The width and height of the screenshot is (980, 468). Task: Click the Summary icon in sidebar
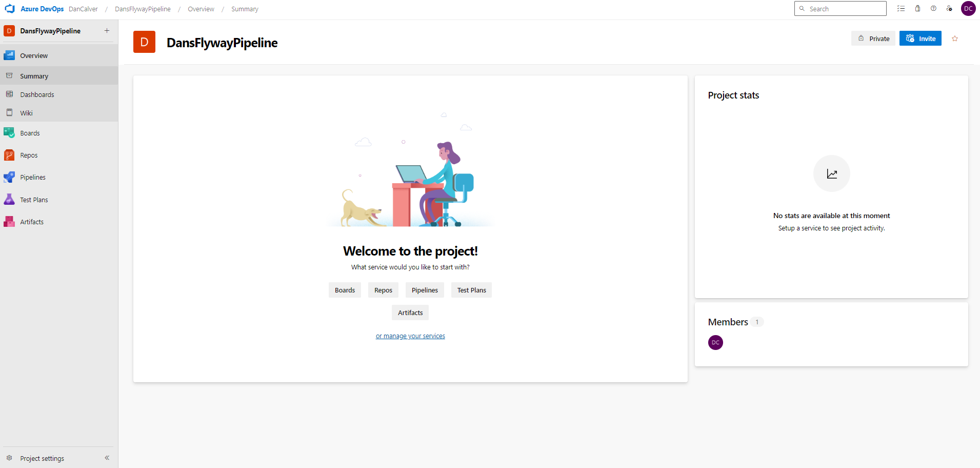point(9,76)
